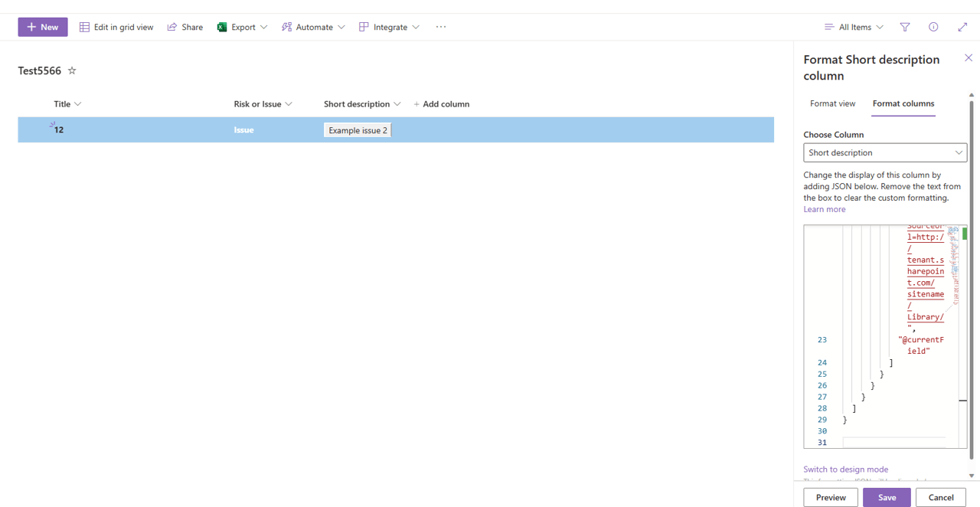Click the Example issue 2 button
This screenshot has width=980, height=507.
[x=358, y=130]
